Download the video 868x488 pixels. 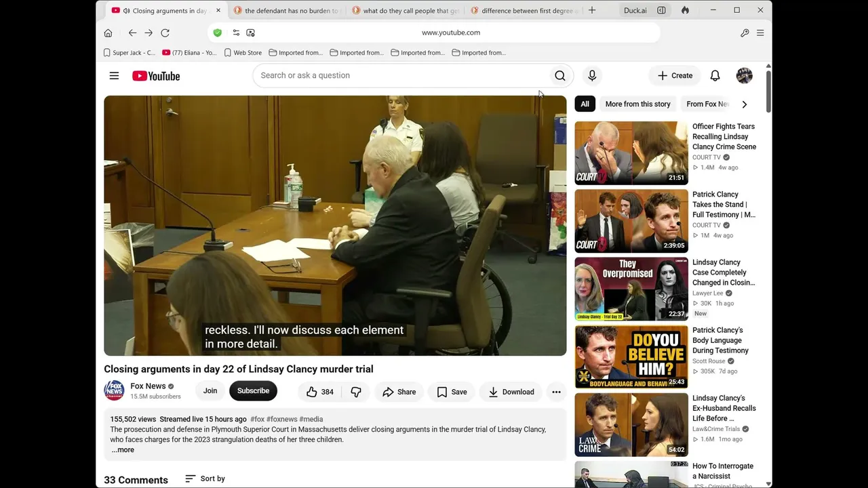(x=511, y=392)
